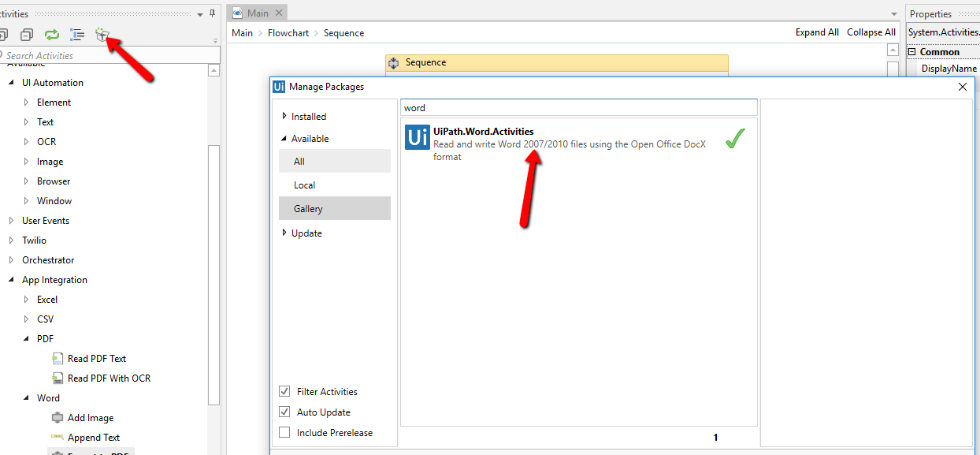Click Expand All in designer
Image resolution: width=980 pixels, height=455 pixels.
817,32
